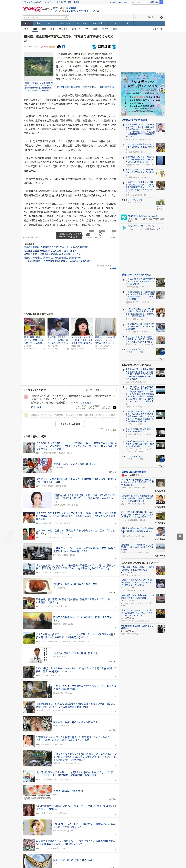
Task: Select the 速報 main tab
Action: click(38, 24)
